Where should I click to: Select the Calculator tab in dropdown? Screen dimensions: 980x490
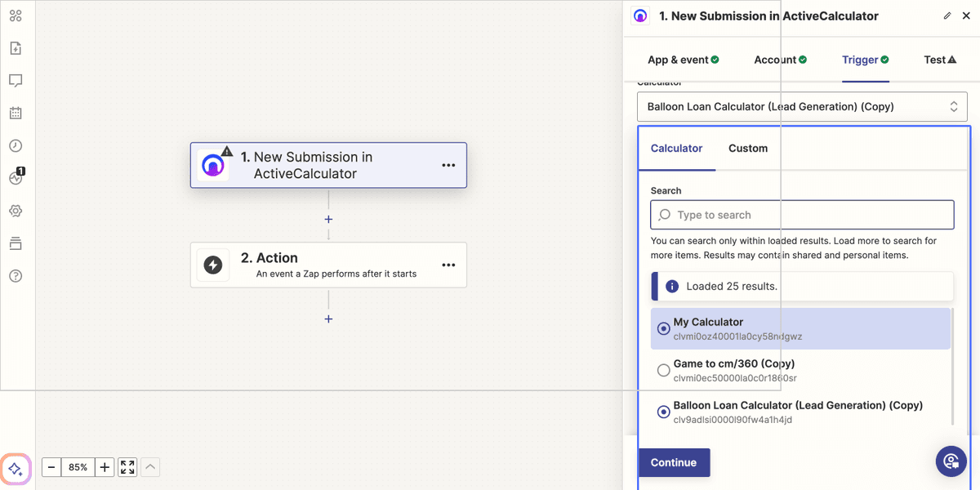point(676,148)
